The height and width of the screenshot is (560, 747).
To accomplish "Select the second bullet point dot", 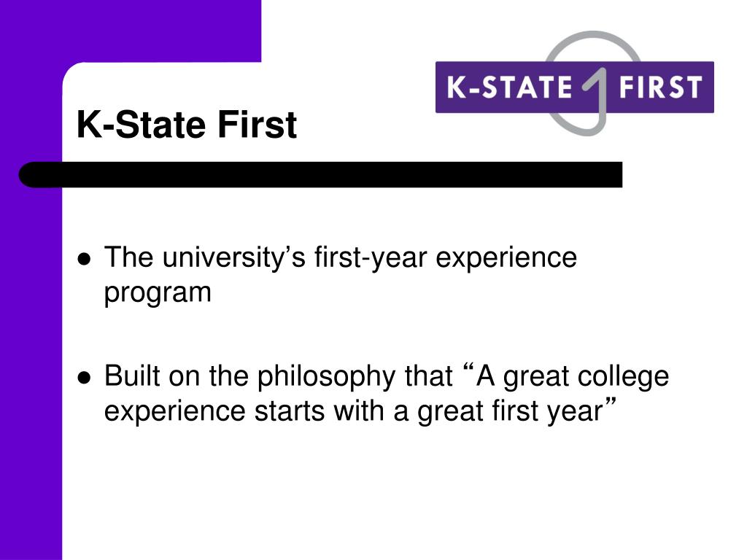I will click(x=84, y=378).
